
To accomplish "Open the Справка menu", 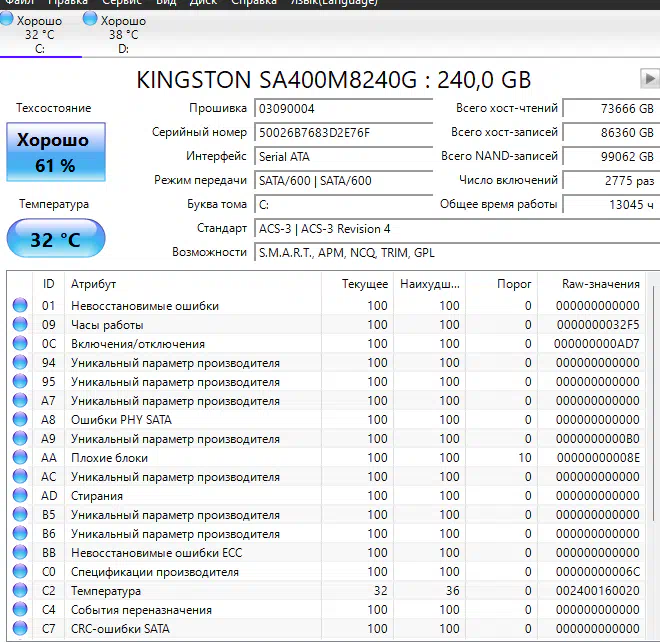I will (x=254, y=3).
